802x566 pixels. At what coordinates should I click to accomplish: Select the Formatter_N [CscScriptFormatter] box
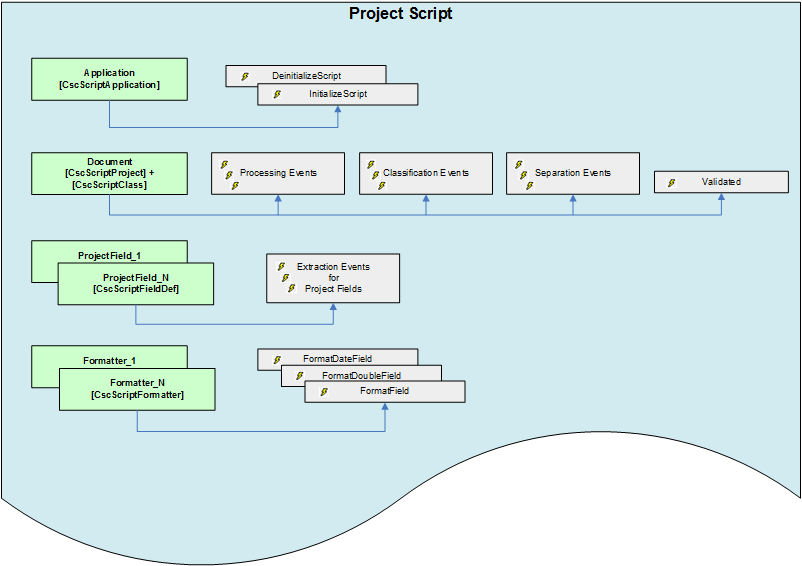click(x=136, y=389)
